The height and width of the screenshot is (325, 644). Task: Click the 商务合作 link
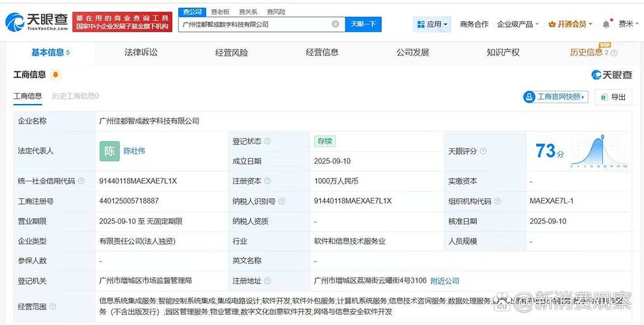click(x=474, y=25)
